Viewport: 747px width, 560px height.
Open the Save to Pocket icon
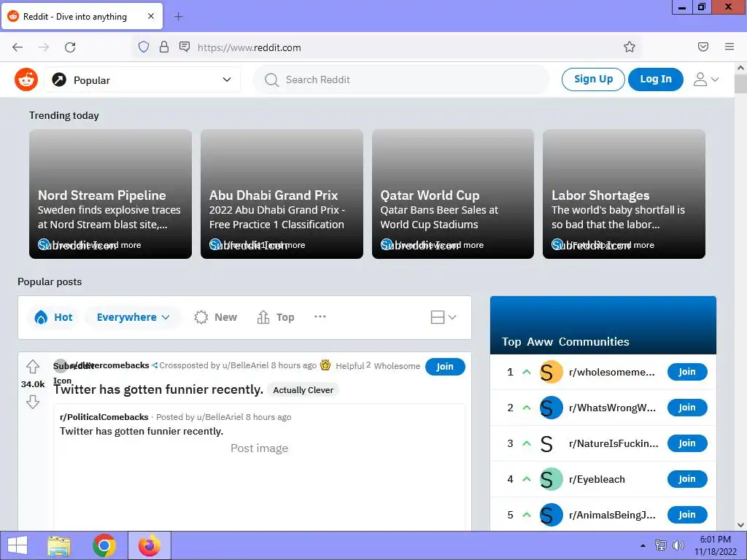pos(703,47)
